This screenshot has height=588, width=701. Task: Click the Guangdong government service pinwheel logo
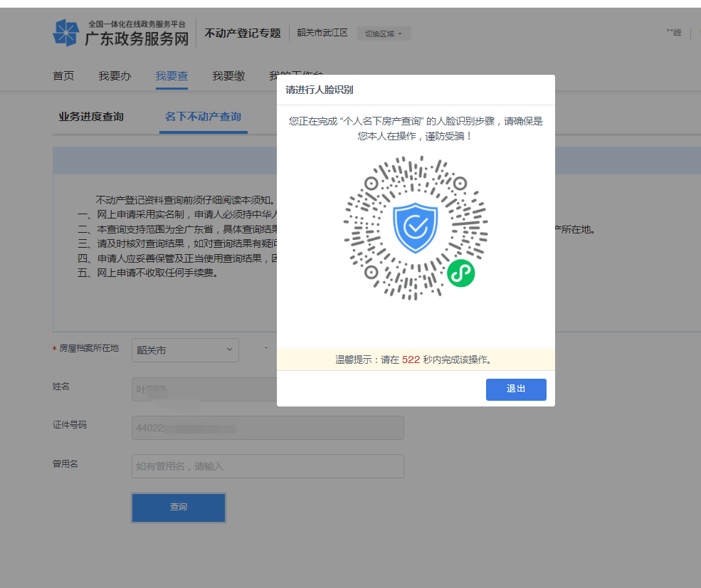[x=65, y=33]
